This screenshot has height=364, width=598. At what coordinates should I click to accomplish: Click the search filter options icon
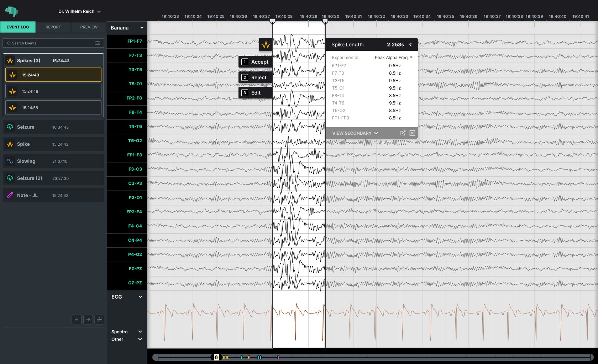tap(98, 43)
